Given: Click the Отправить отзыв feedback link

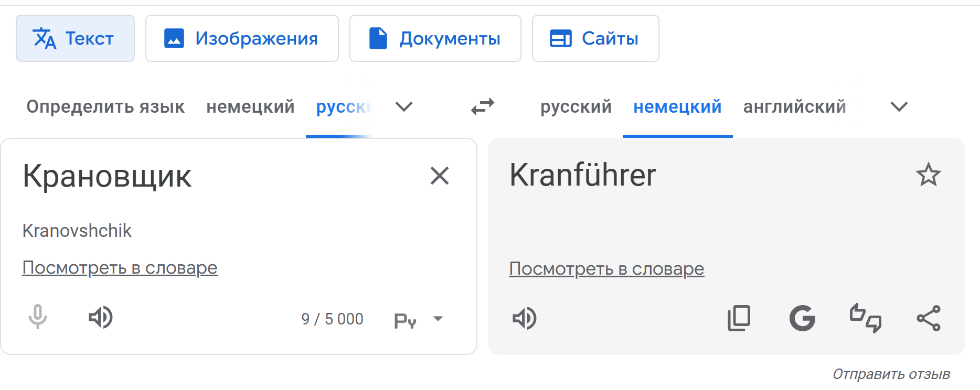Looking at the screenshot, I should point(891,374).
